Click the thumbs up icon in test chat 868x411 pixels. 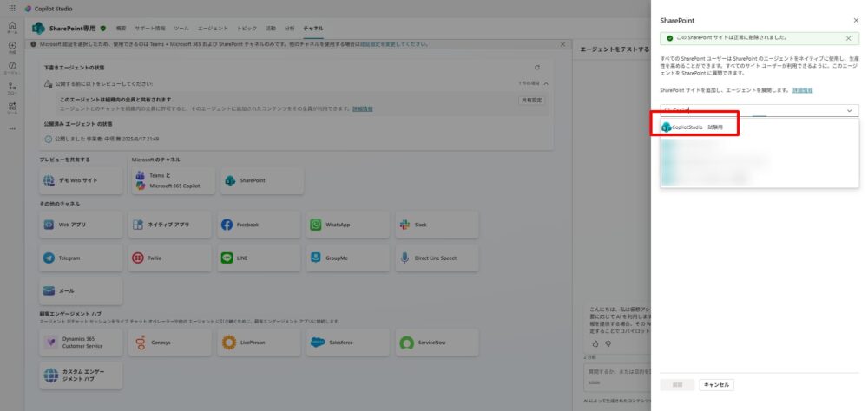tap(595, 343)
